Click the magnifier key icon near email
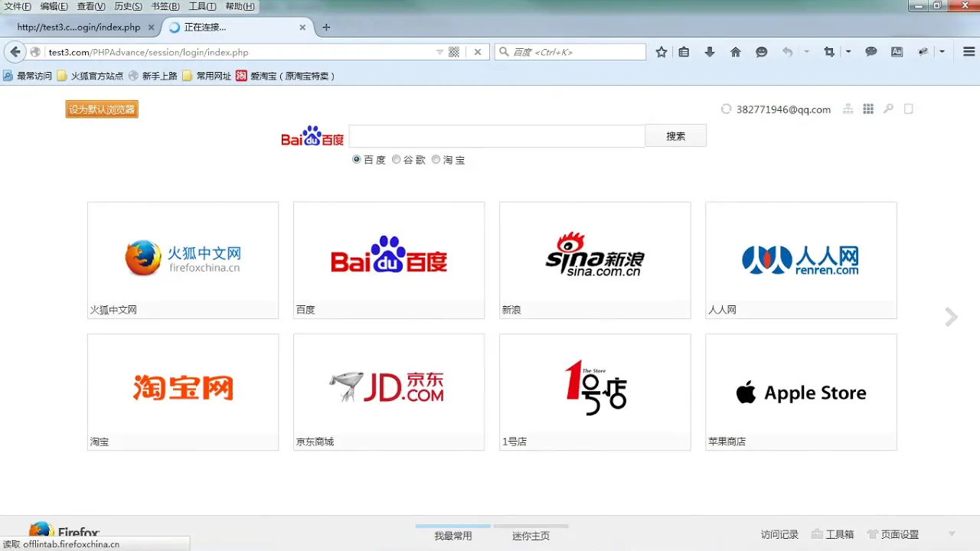Viewport: 980px width, 551px height. (x=889, y=109)
